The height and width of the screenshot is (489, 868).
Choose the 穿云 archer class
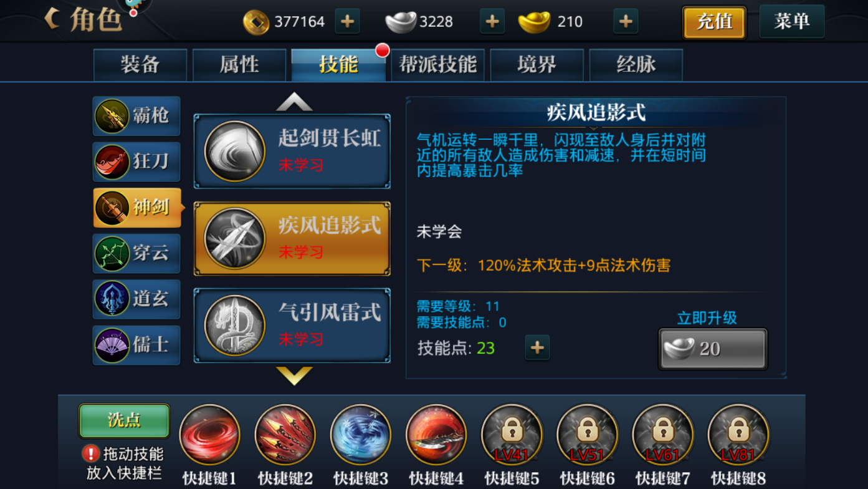point(136,253)
